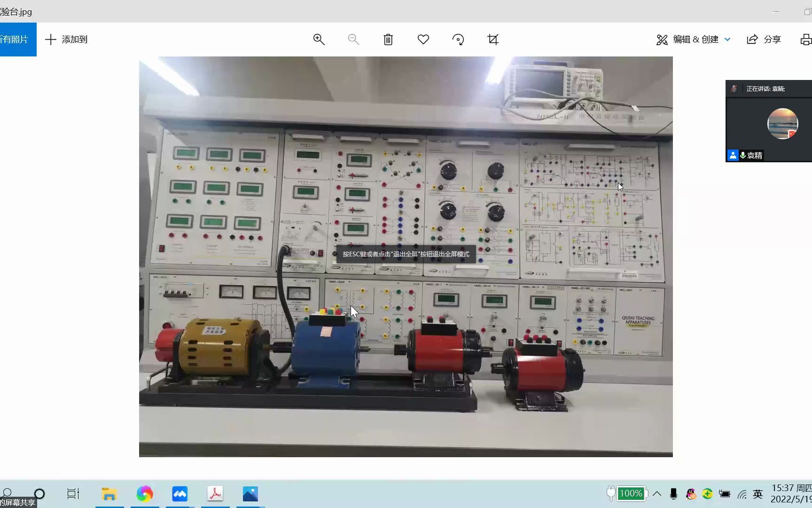Click the Wi-Fi network tray icon
This screenshot has width=812, height=508.
coord(742,494)
